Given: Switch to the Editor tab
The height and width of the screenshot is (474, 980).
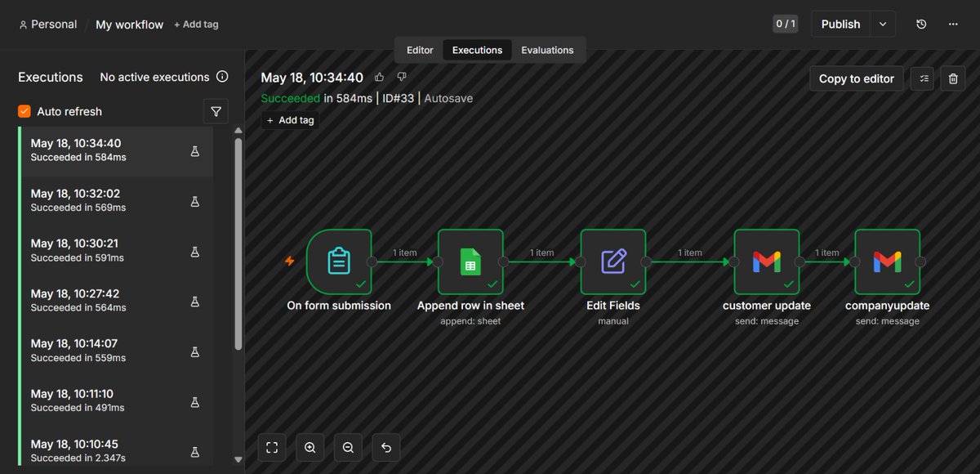Looking at the screenshot, I should (x=420, y=50).
